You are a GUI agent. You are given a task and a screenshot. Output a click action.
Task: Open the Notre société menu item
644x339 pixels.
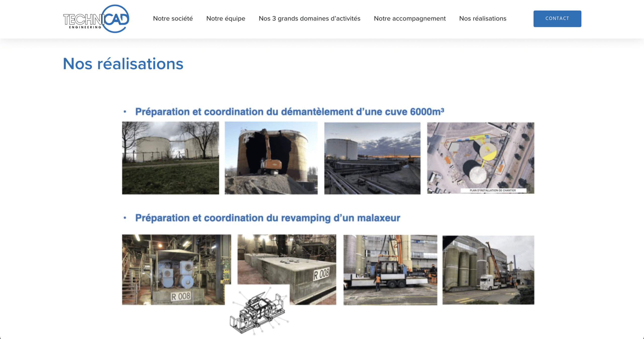tap(173, 19)
